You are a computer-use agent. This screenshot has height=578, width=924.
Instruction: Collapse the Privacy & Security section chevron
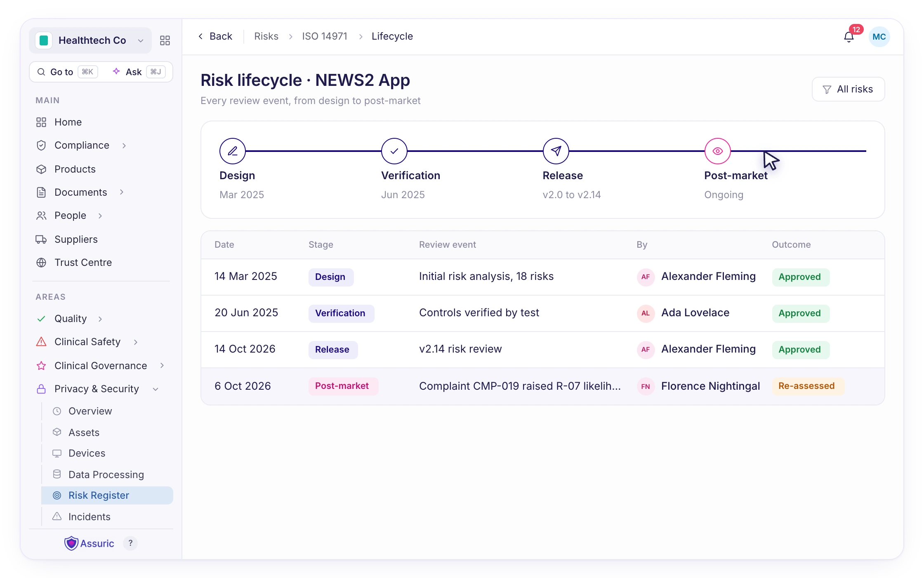coord(156,389)
